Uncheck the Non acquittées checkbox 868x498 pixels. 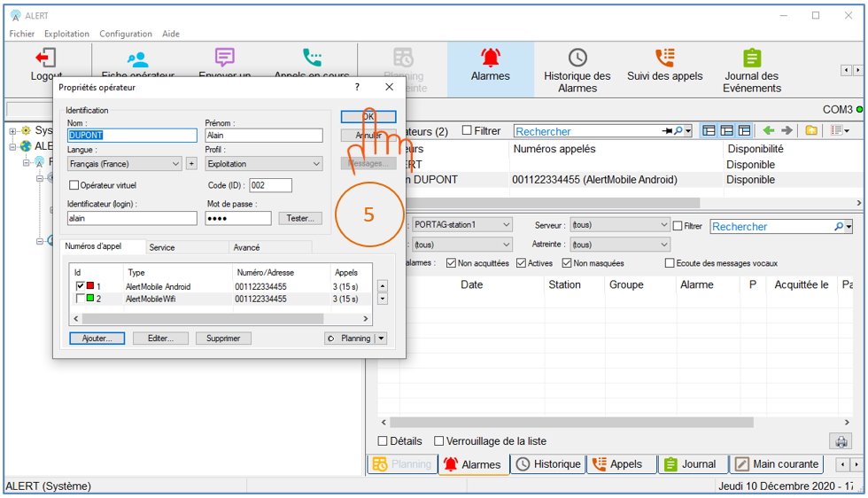pyautogui.click(x=452, y=263)
